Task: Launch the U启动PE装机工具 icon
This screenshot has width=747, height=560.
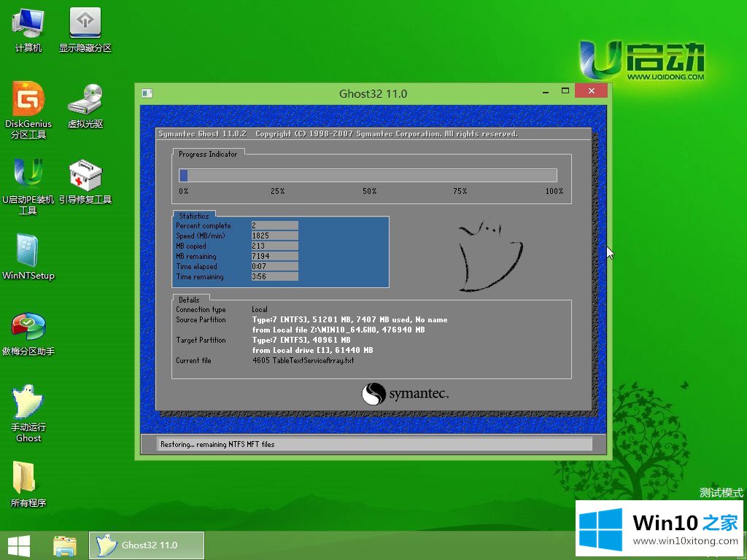Action: 28,187
